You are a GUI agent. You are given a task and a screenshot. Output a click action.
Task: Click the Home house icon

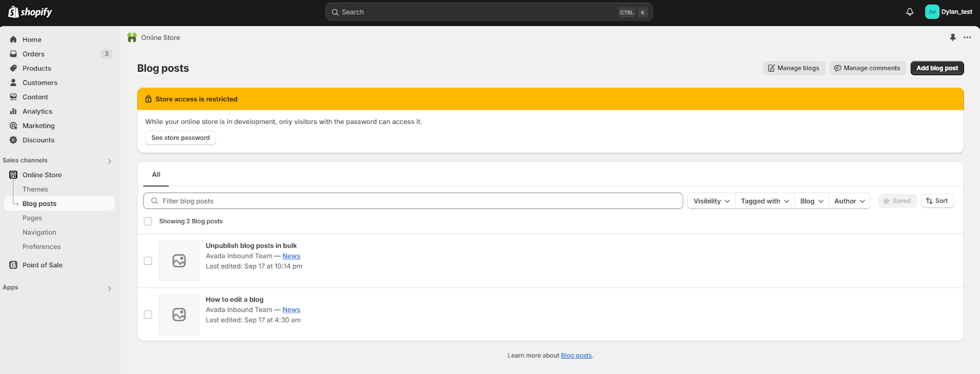(x=13, y=39)
